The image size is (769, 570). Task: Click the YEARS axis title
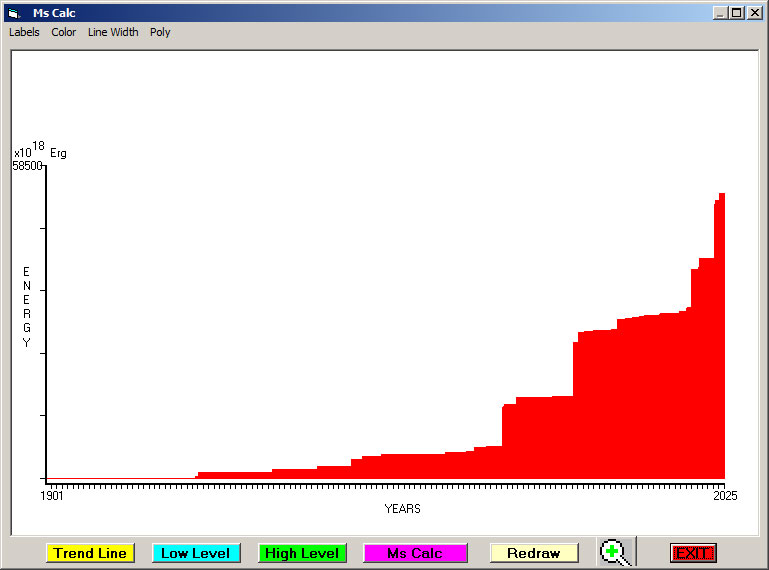402,509
